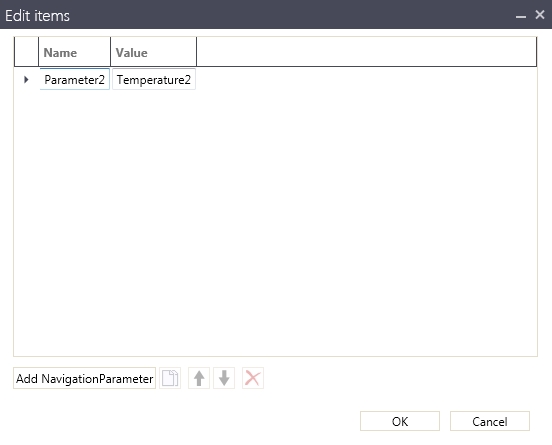Close the Edit items dialog

540,14
